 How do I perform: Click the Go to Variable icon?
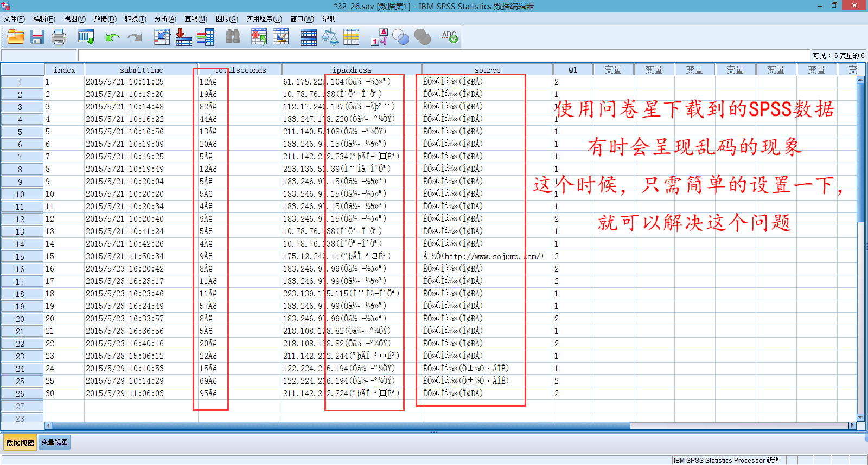[184, 37]
